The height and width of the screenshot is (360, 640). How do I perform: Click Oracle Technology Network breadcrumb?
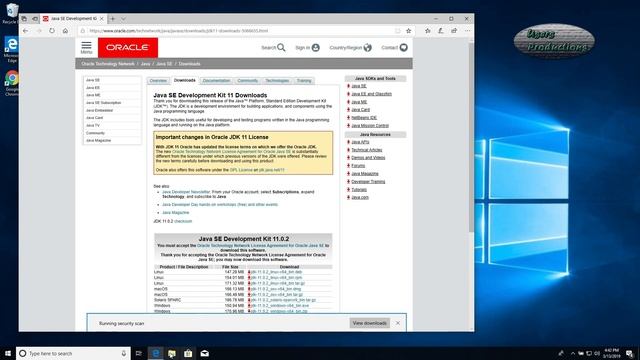(x=108, y=64)
